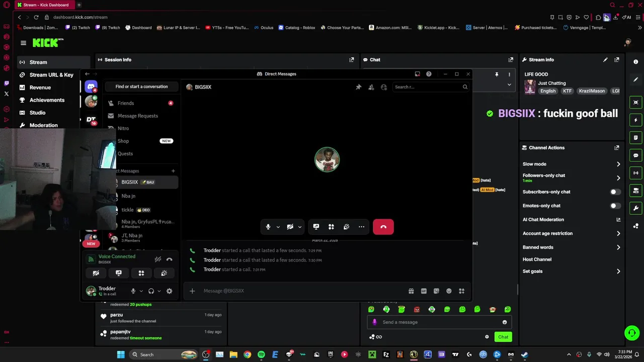644x362 pixels.
Task: Open the Discord Help question icon
Action: click(429, 74)
